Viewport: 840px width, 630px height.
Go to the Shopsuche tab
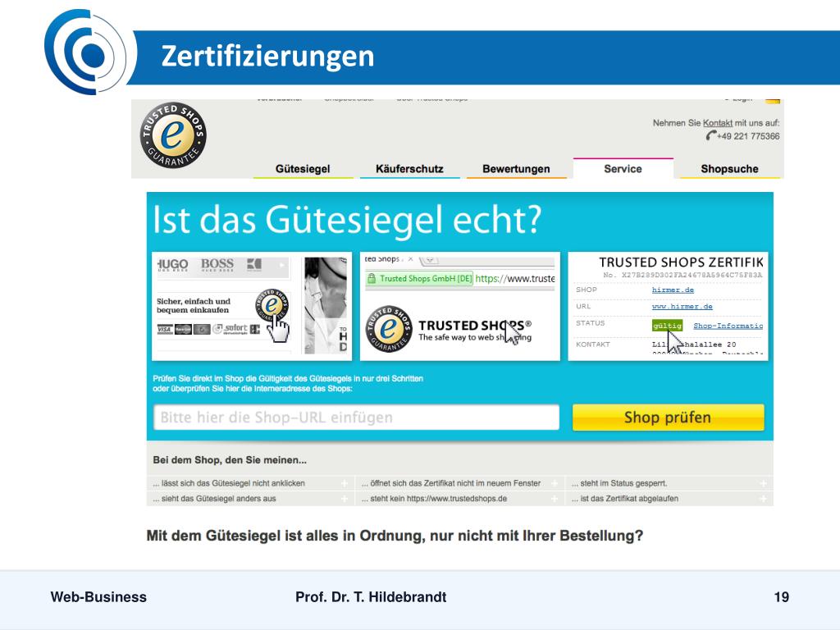click(729, 169)
